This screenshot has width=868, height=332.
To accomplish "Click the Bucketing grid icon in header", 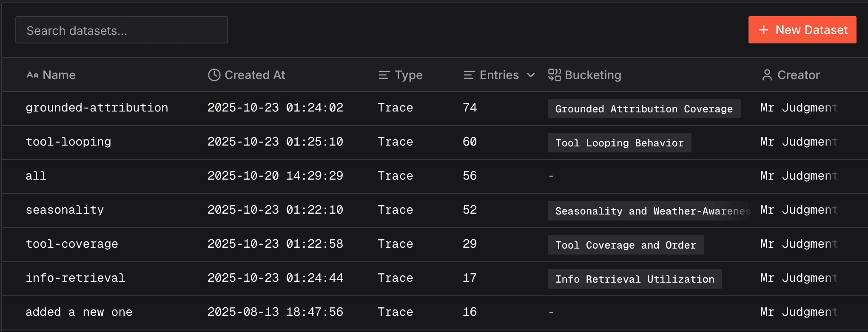I will (x=554, y=75).
